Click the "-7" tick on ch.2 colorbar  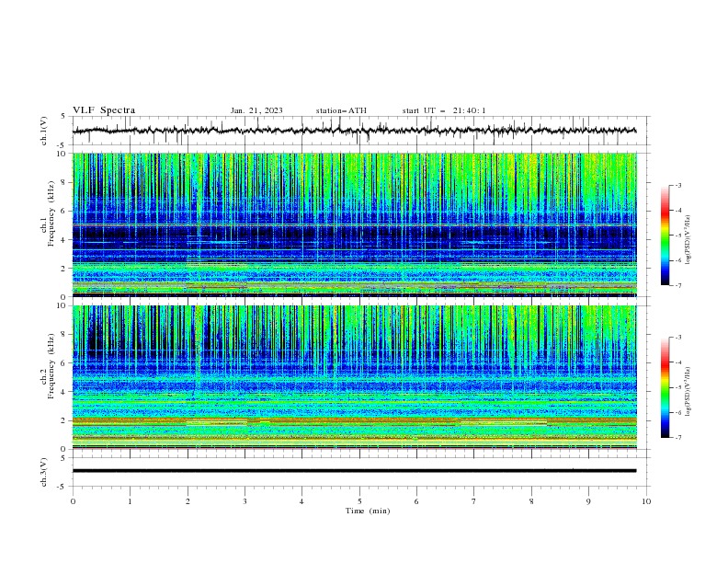pos(677,438)
